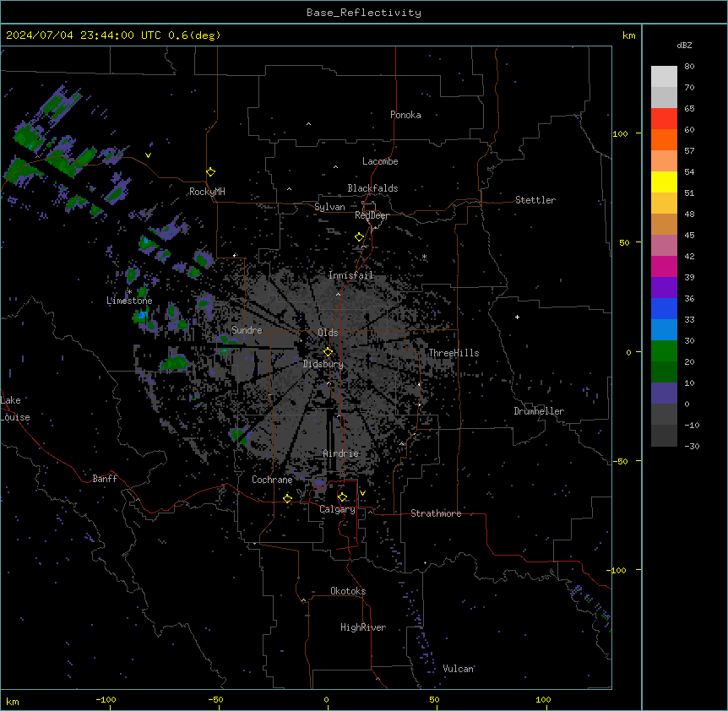Click the Vulcan label
728x711 pixels.
tap(459, 669)
